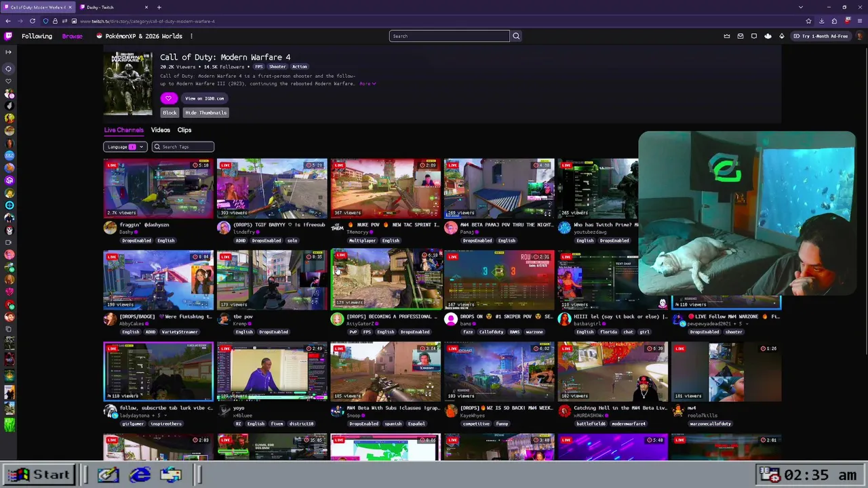
Task: Click the Hide Thumbnails button
Action: (206, 113)
